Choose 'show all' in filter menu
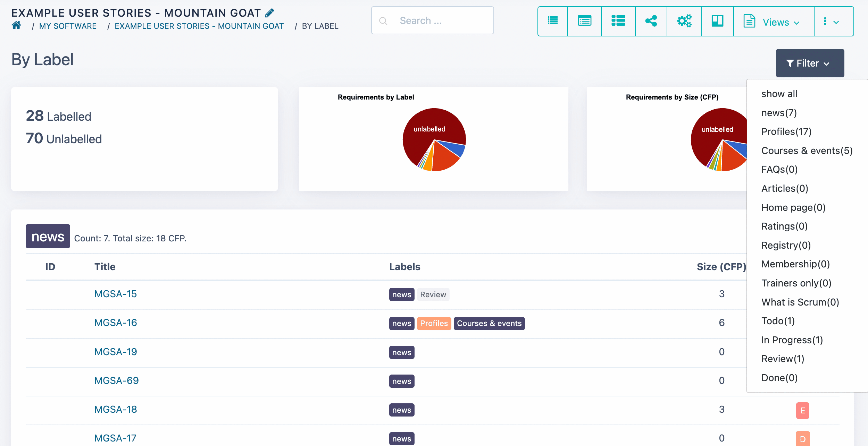This screenshot has width=868, height=446. pyautogui.click(x=779, y=94)
